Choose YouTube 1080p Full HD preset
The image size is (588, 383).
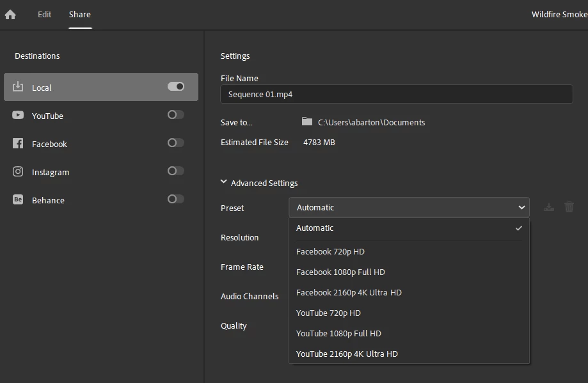[x=338, y=333]
